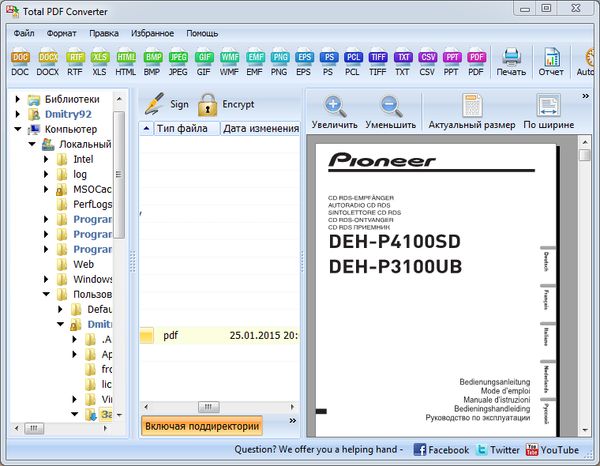Select the XLS output format icon
The image size is (600, 466).
pyautogui.click(x=100, y=58)
